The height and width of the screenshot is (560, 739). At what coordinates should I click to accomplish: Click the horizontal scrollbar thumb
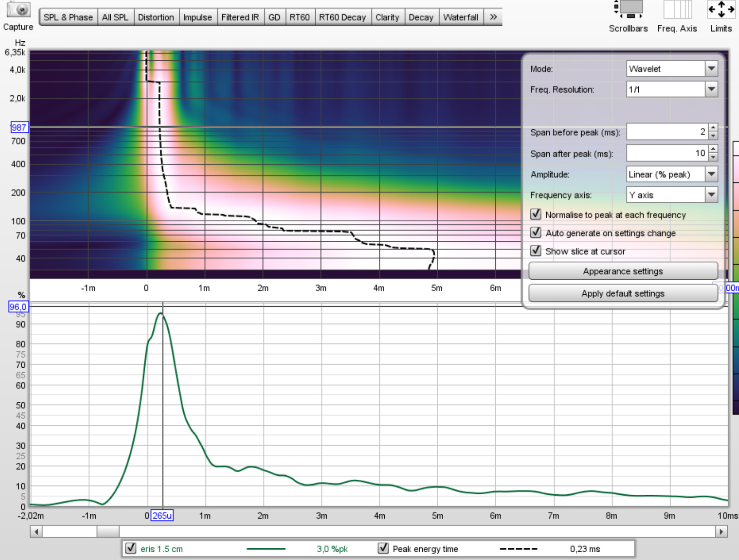tap(108, 531)
